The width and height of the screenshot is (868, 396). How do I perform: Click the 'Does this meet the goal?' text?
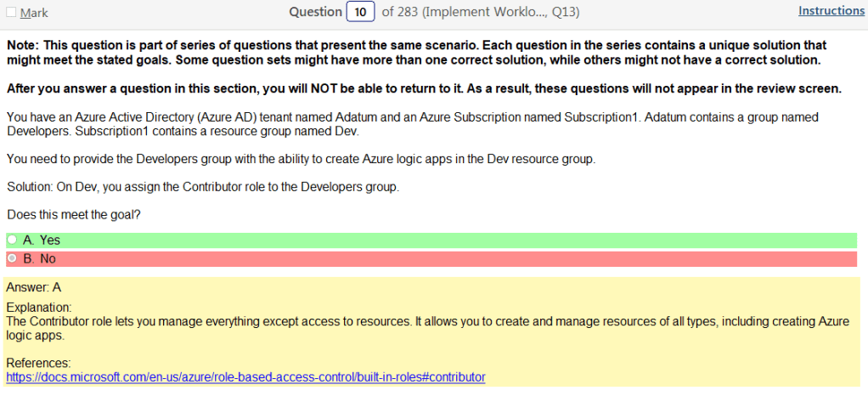point(73,215)
